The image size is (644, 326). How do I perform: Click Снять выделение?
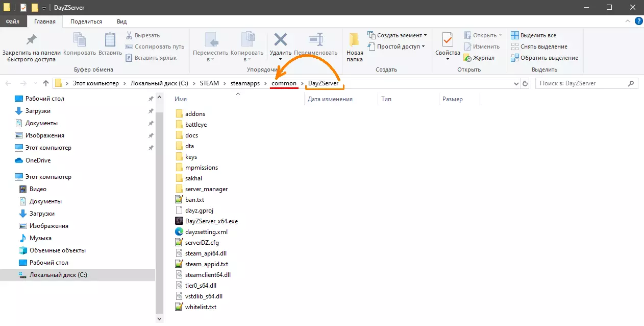[539, 46]
